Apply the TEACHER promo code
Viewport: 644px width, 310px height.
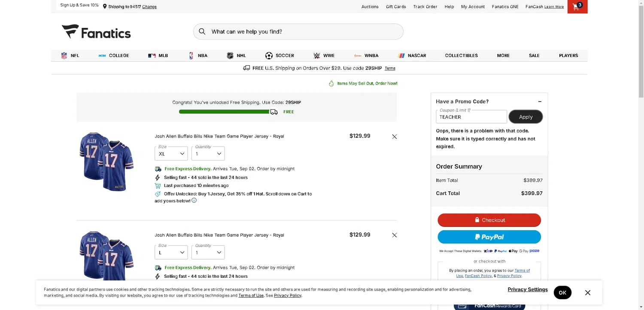coord(526,117)
